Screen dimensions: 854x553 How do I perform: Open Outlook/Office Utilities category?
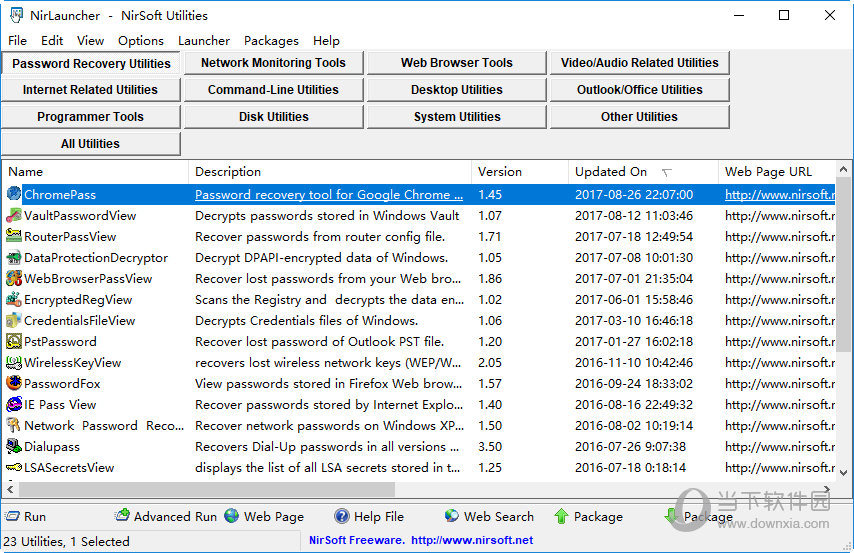639,90
